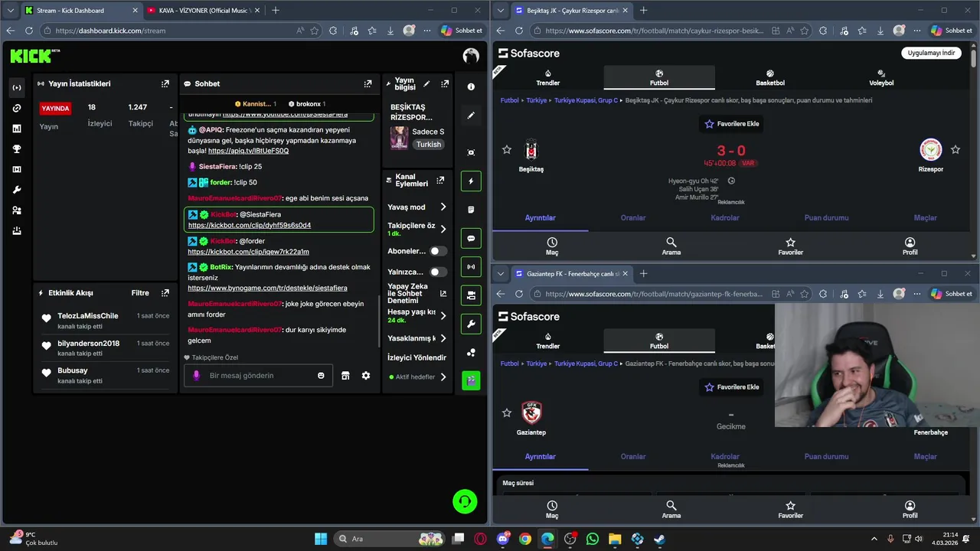Expand Yasaklanmış kelimeler setting
Screen dimensions: 980x551
pyautogui.click(x=443, y=338)
